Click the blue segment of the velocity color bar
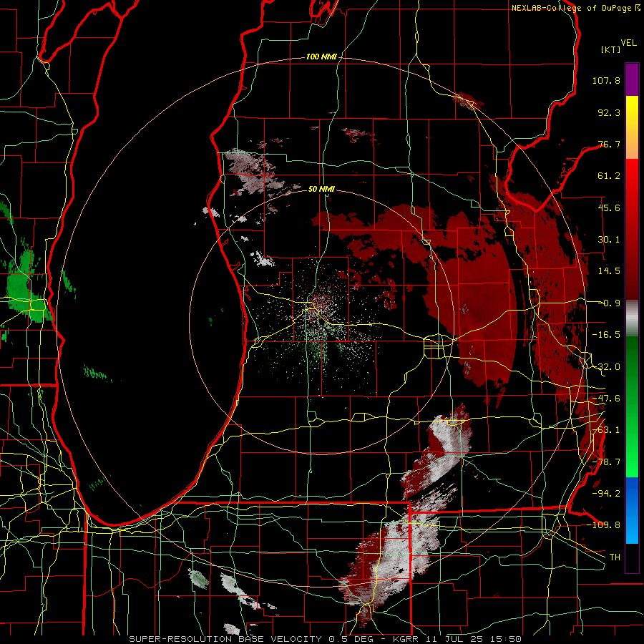Image resolution: width=644 pixels, height=644 pixels. pos(632,510)
